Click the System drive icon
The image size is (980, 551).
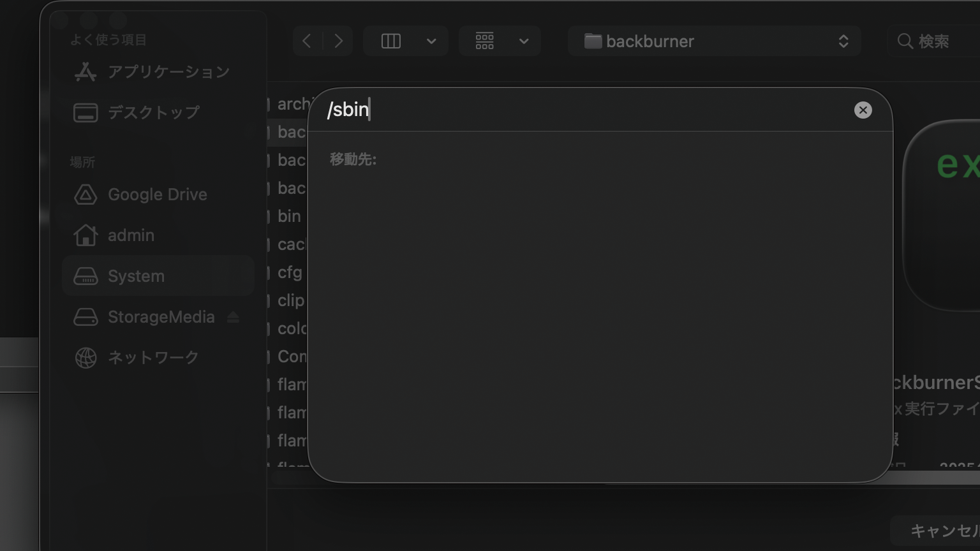(x=85, y=276)
